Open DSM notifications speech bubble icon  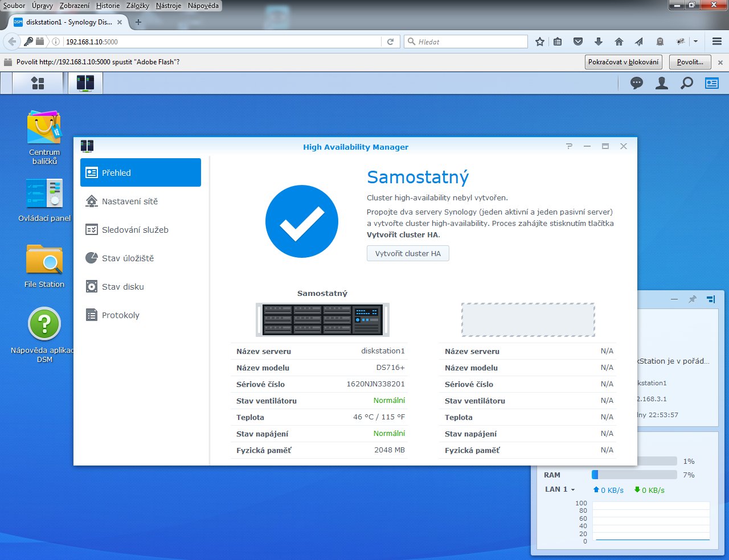(x=637, y=83)
